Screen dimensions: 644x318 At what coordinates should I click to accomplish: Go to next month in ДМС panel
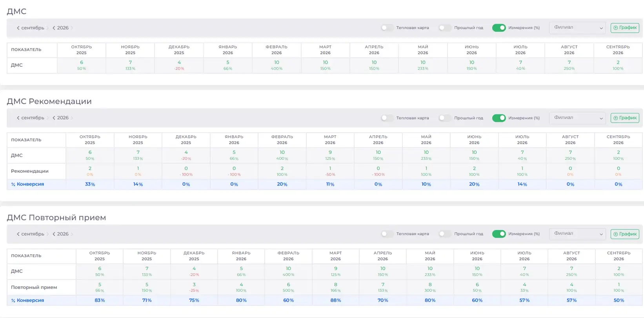tap(47, 28)
